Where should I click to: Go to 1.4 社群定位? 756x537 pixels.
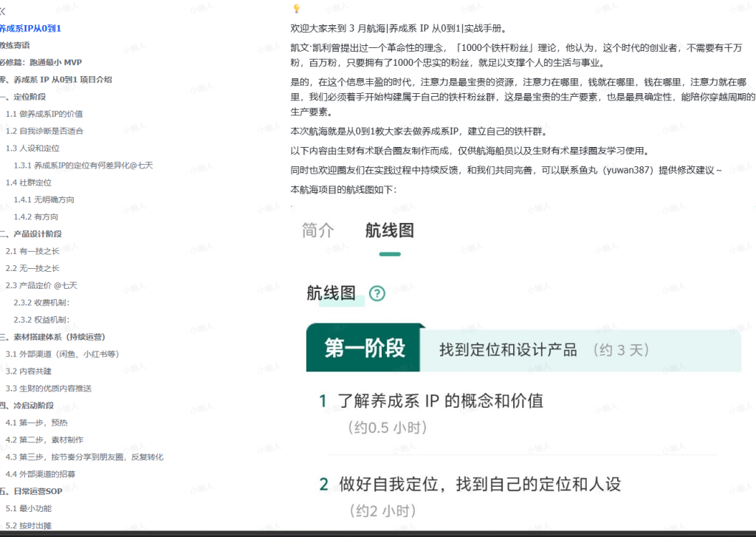29,182
